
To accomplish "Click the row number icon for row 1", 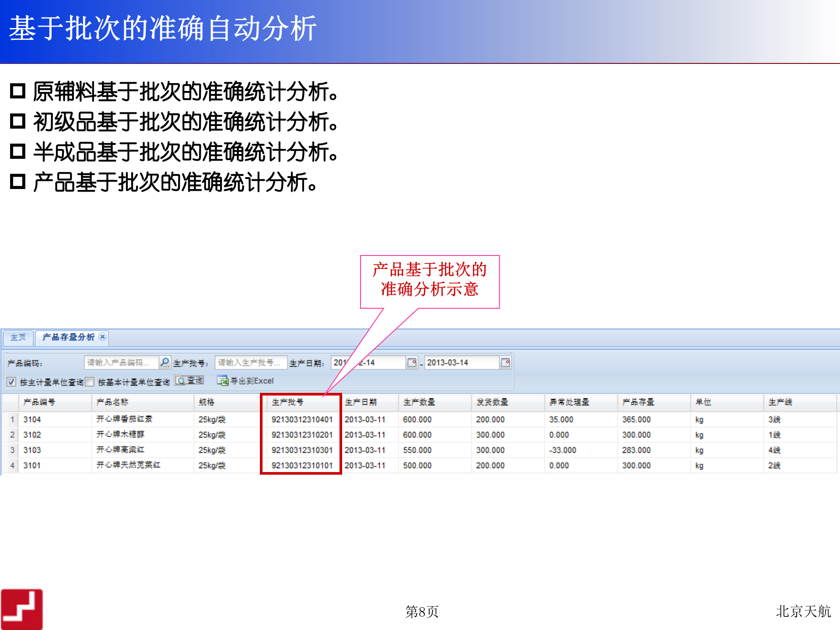I will point(12,419).
